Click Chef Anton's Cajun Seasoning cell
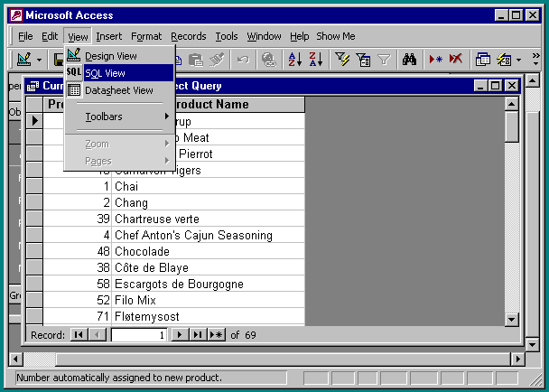 click(208, 235)
